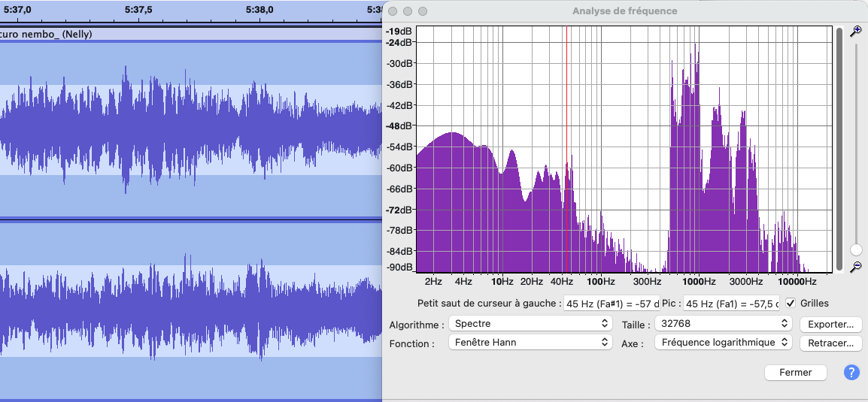Click the 5:37,0 mark on the timeline
Viewport: 868px width, 402px height.
click(x=17, y=10)
